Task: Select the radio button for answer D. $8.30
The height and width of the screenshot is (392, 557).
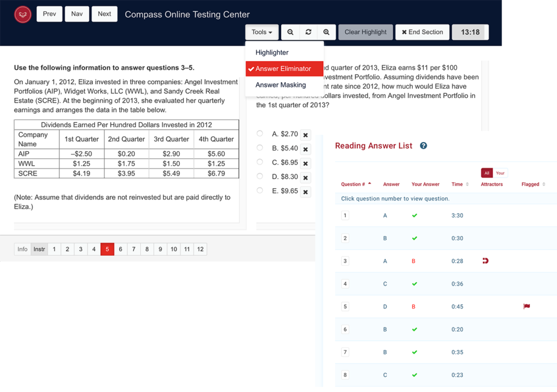Action: (x=259, y=175)
